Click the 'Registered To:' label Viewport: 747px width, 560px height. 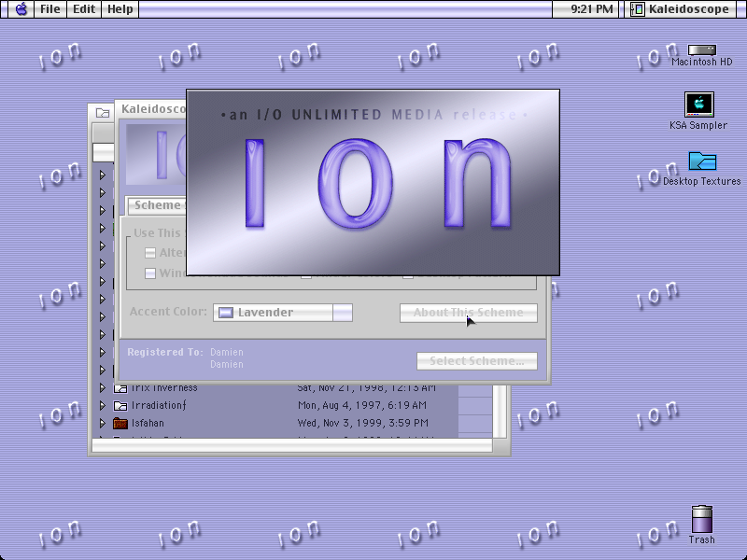[x=165, y=353]
